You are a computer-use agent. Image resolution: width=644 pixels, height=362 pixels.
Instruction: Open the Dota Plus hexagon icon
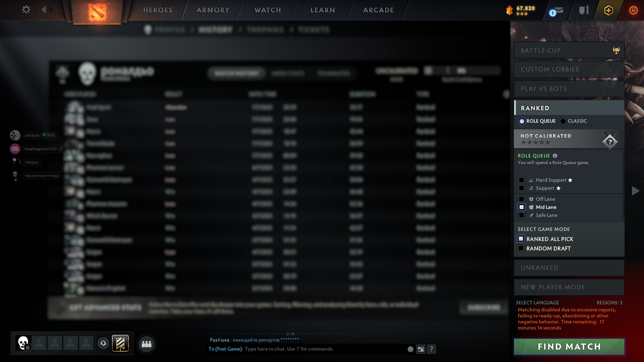click(x=609, y=10)
